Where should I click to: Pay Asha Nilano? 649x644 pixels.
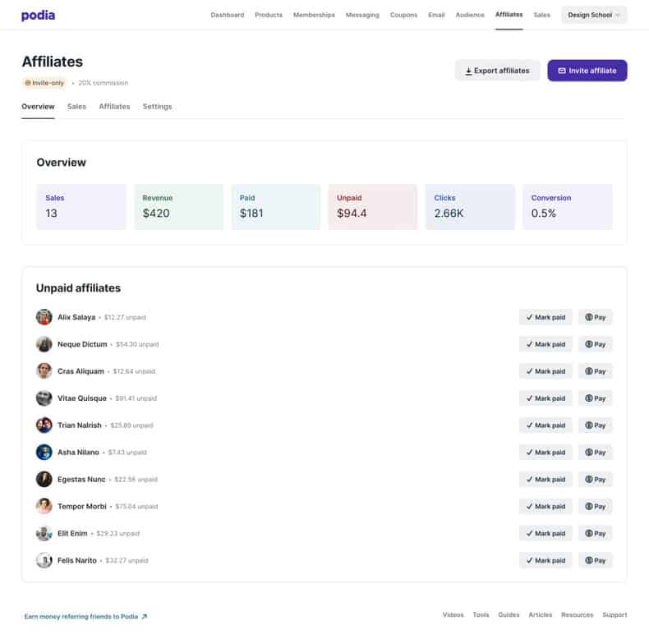(x=596, y=452)
